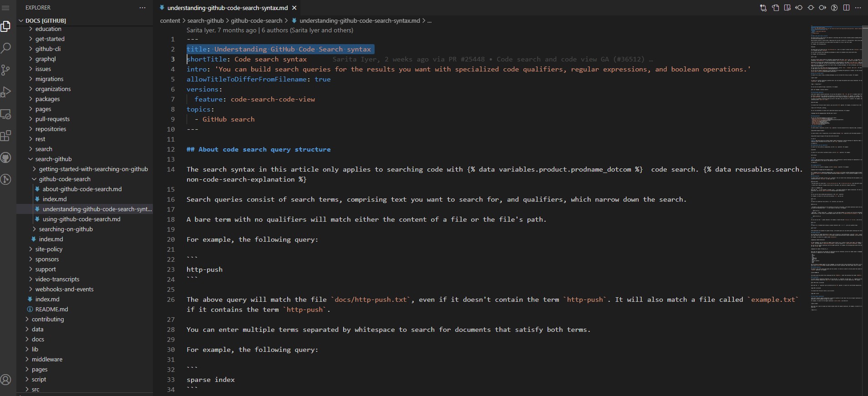Open the Run and Debug view

5,91
